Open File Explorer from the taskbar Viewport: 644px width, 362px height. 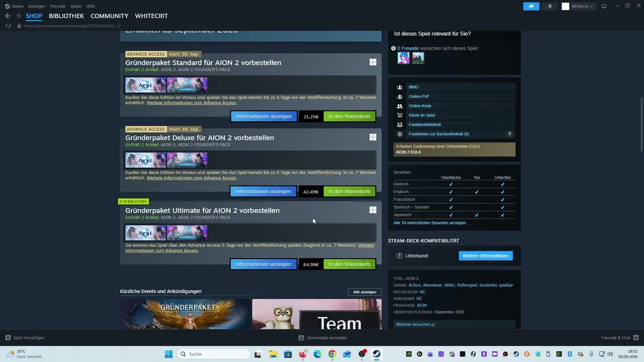[x=273, y=354]
